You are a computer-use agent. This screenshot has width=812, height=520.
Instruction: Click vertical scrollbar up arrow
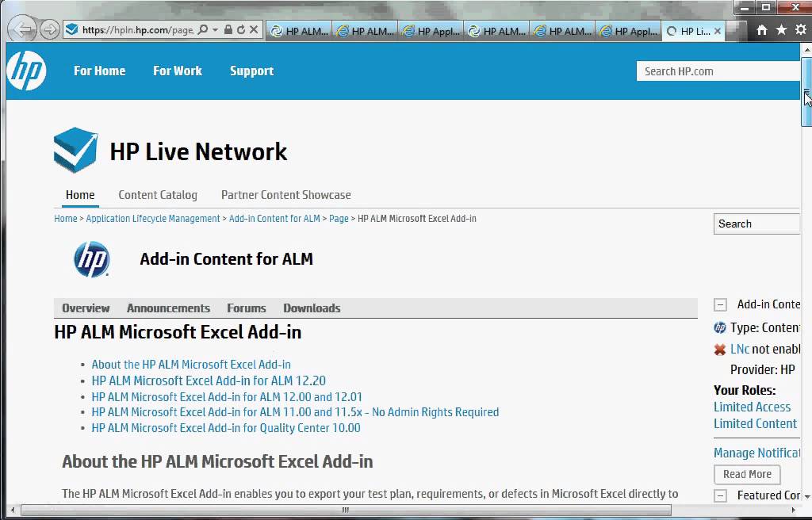[806, 49]
